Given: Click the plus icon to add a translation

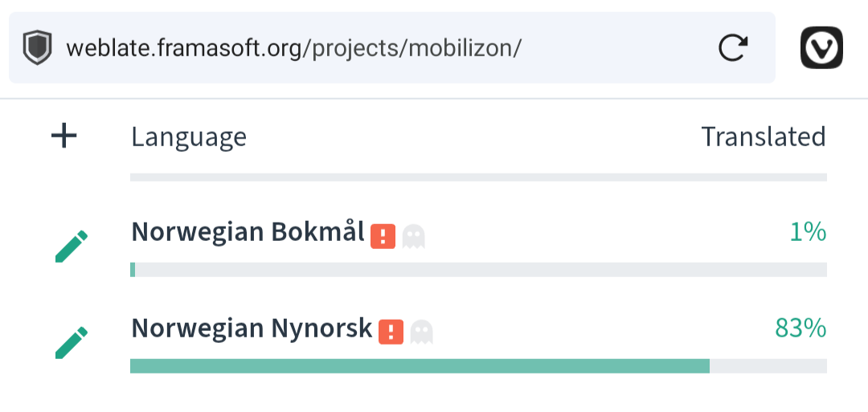Looking at the screenshot, I should pyautogui.click(x=64, y=137).
